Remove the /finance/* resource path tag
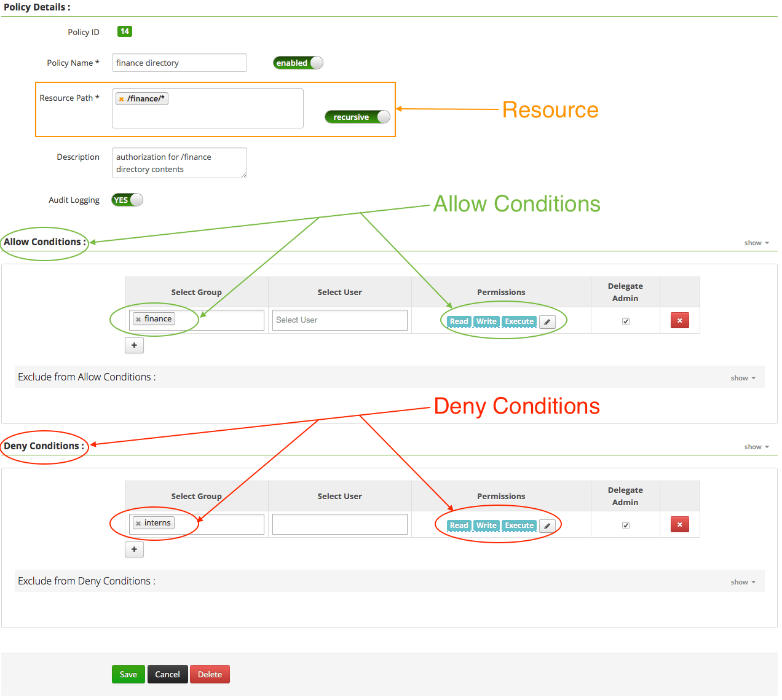This screenshot has height=700, width=782. [x=122, y=99]
